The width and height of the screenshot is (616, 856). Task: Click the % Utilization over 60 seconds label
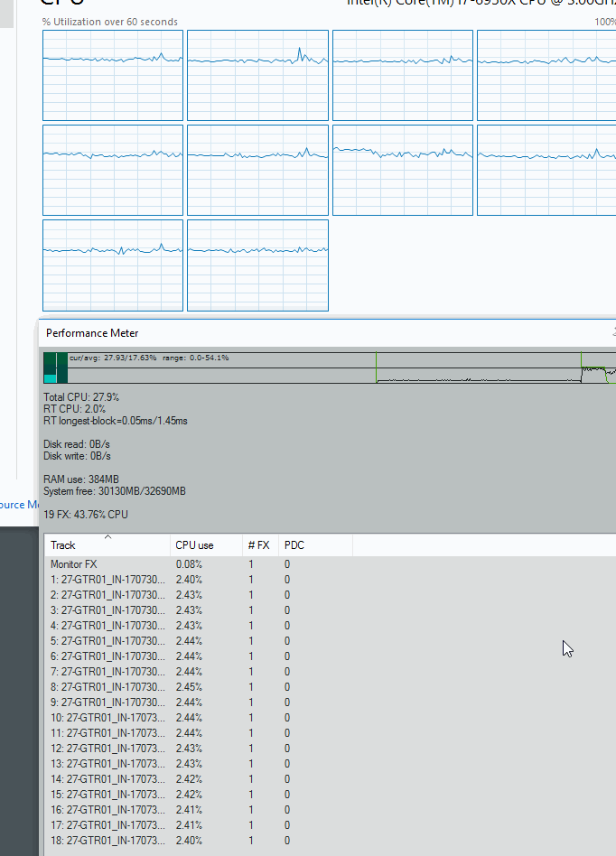click(110, 22)
